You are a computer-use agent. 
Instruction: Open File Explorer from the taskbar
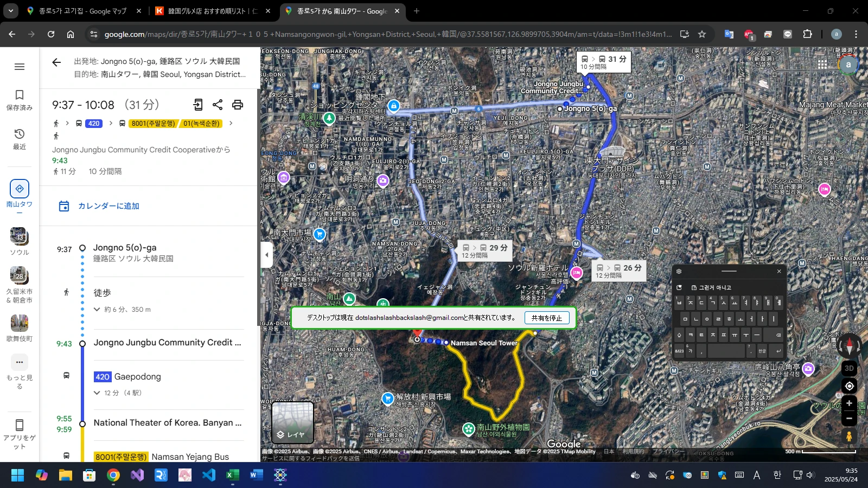coord(66,476)
